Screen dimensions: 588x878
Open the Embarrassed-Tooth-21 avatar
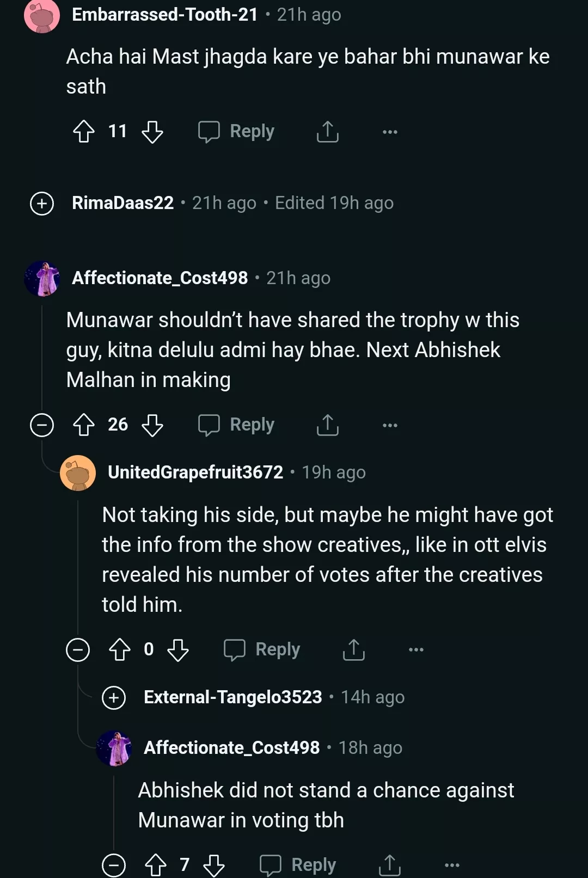point(42,15)
